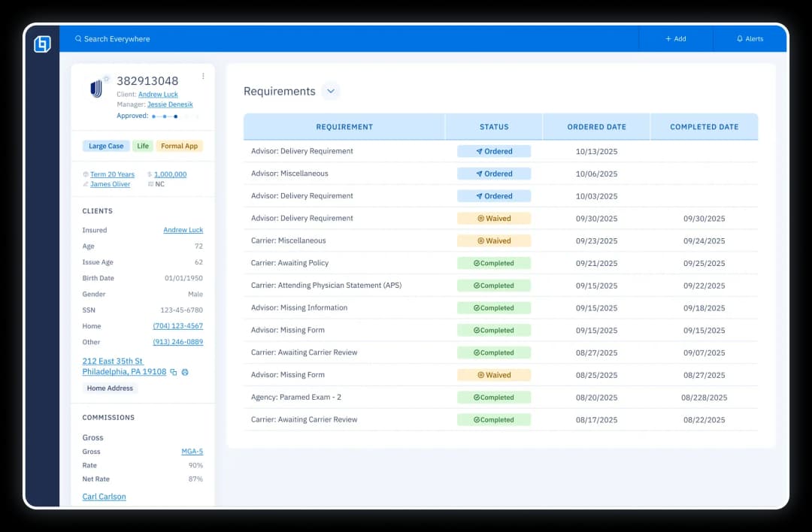Copy the address using the copy icon
Viewport: 812px width, 532px height.
pyautogui.click(x=174, y=372)
